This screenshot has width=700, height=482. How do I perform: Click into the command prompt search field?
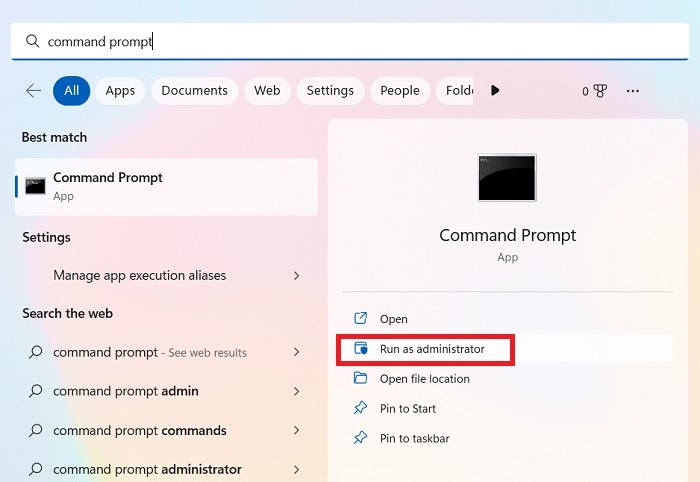coord(350,41)
